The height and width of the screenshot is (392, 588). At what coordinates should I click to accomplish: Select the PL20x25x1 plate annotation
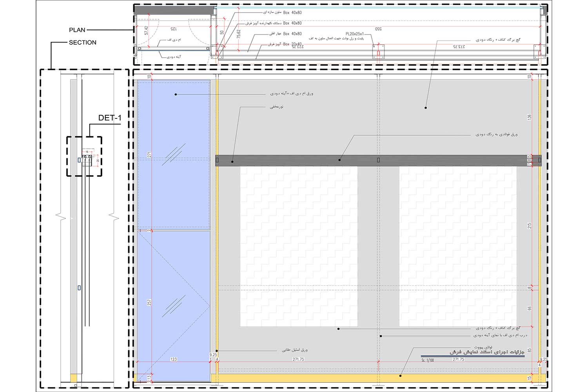pyautogui.click(x=354, y=34)
